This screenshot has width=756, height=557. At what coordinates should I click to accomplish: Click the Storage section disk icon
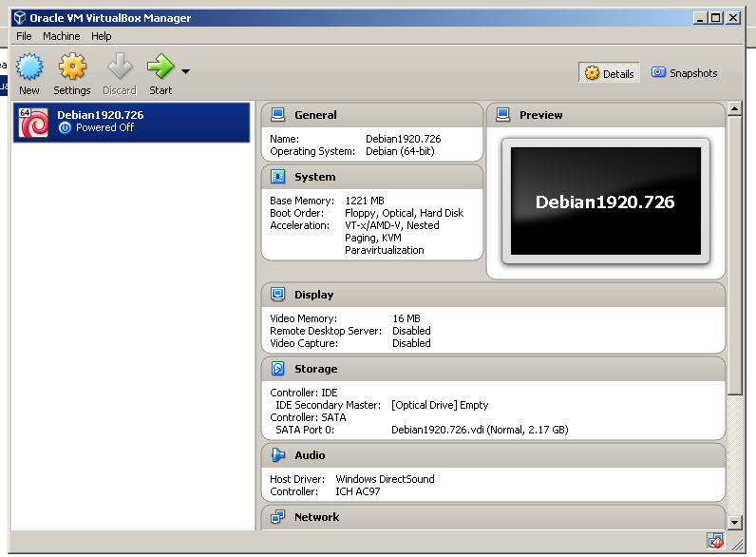click(x=277, y=369)
